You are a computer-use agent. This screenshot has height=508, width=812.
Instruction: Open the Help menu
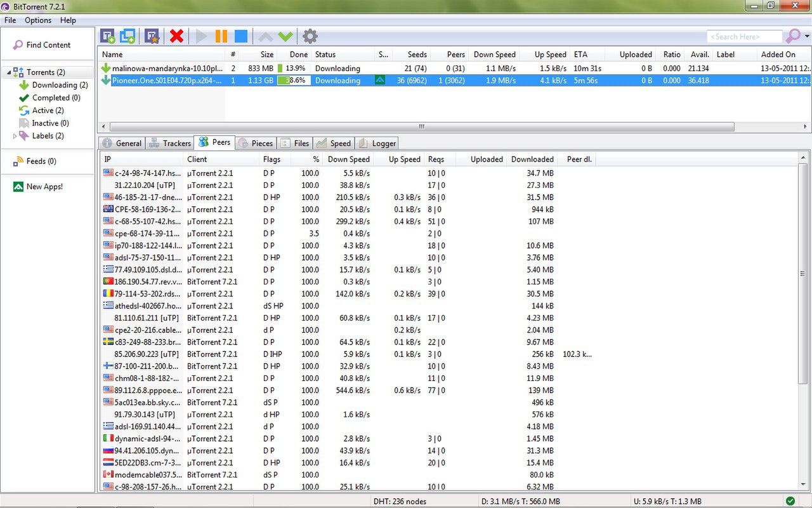[68, 20]
